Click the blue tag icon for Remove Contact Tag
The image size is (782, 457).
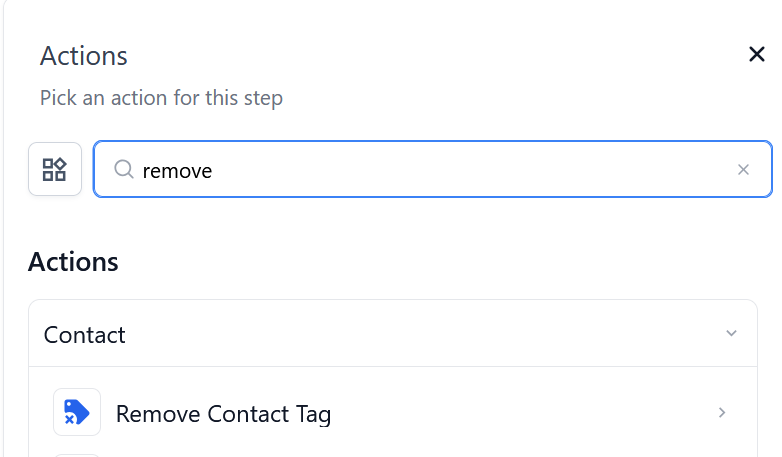[x=77, y=412]
